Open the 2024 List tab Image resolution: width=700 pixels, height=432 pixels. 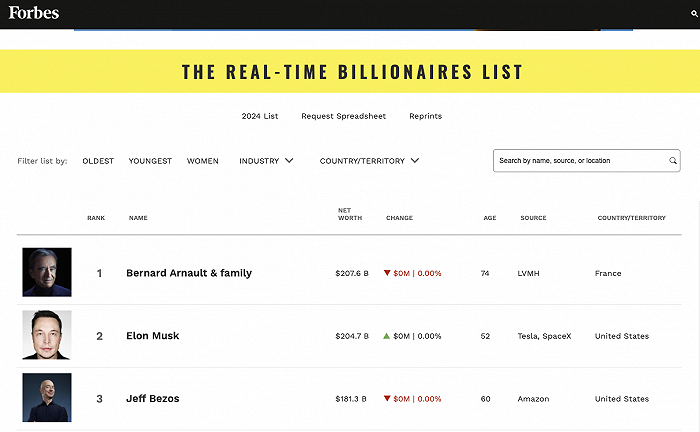tap(260, 116)
